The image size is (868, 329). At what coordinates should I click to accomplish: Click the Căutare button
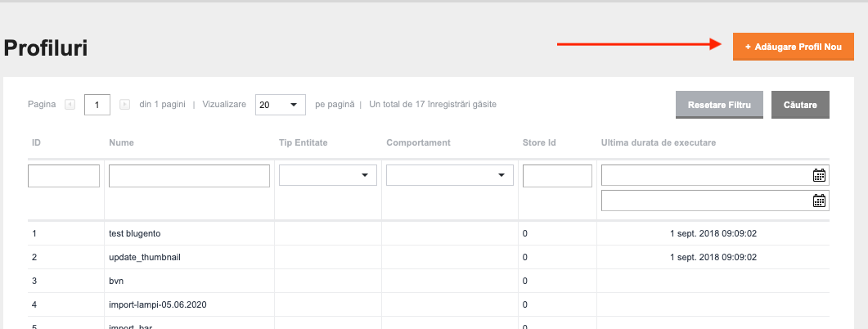[x=800, y=105]
